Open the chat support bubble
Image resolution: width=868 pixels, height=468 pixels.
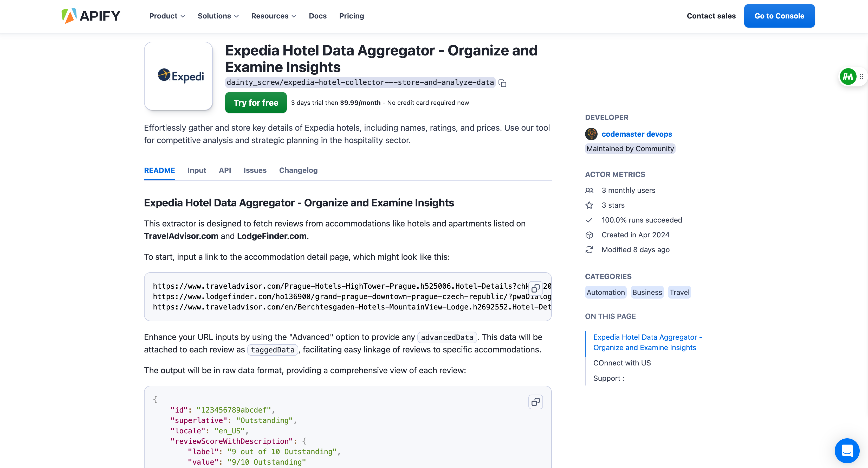pyautogui.click(x=847, y=451)
